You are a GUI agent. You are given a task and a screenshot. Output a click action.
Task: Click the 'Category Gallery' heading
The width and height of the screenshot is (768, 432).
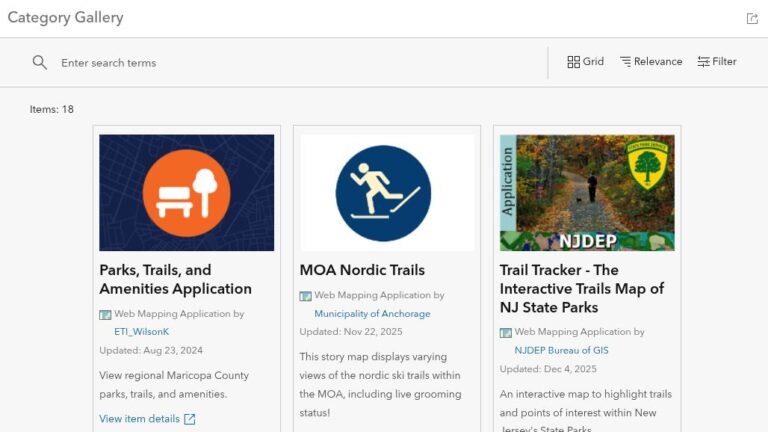(x=66, y=18)
